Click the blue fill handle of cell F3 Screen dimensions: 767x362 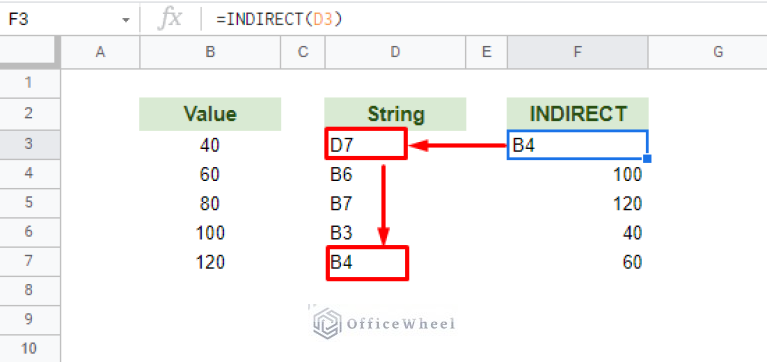[647, 158]
